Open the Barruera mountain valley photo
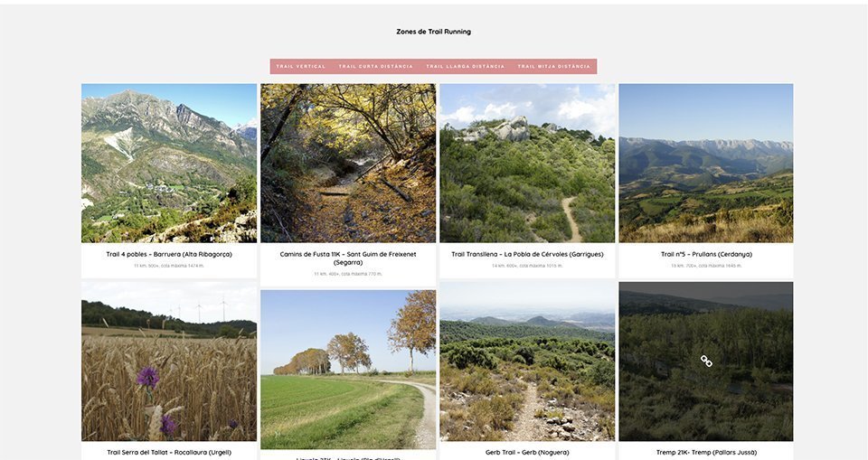Viewport: 868px width, 460px height. 169,164
